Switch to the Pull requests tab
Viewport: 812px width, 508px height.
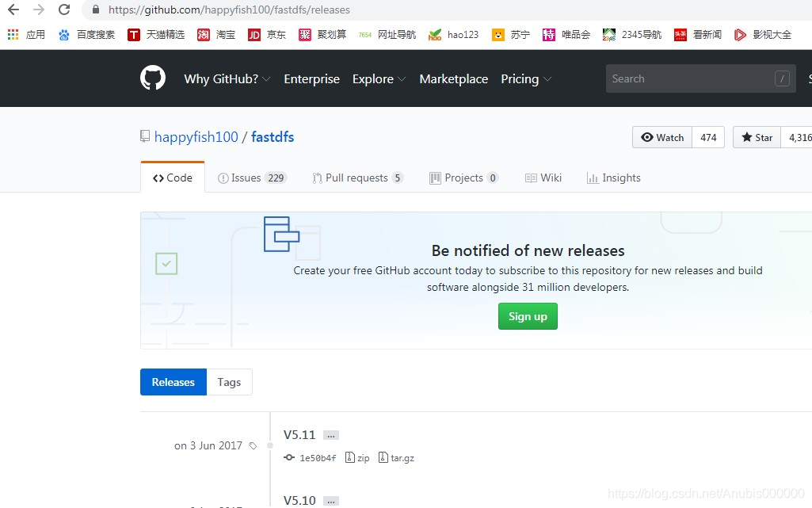pyautogui.click(x=357, y=178)
